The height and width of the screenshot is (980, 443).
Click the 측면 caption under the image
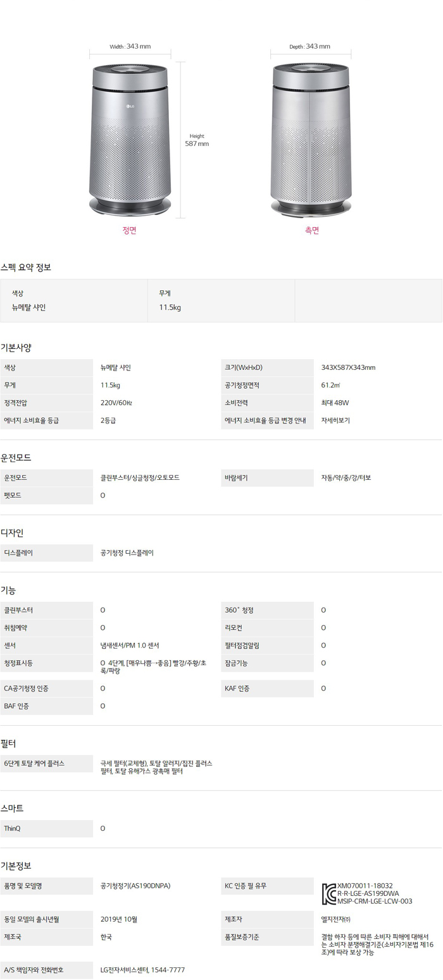pos(311,230)
